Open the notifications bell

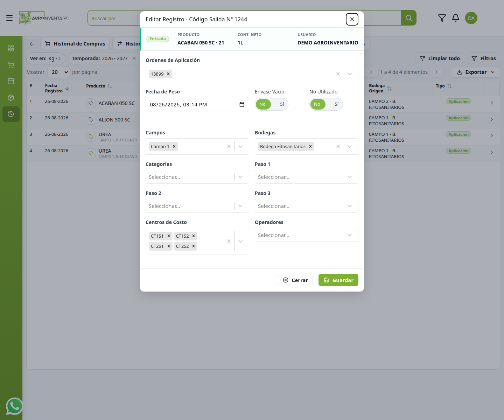pos(456,18)
